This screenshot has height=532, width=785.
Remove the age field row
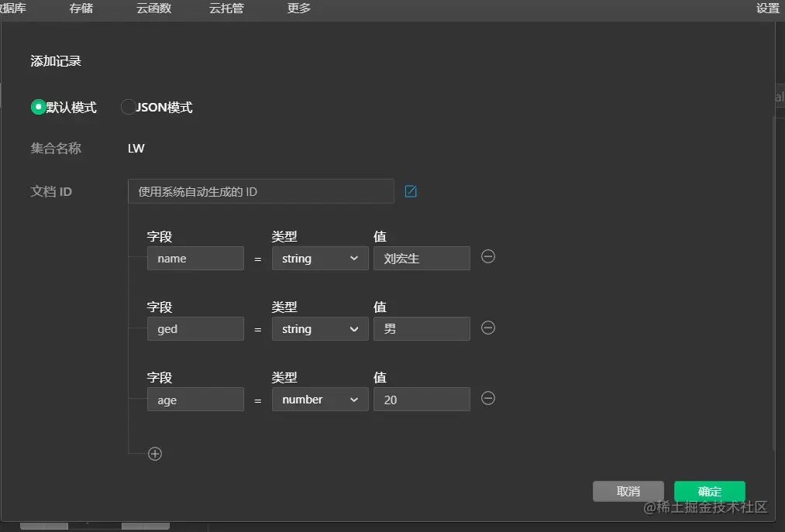pos(488,398)
